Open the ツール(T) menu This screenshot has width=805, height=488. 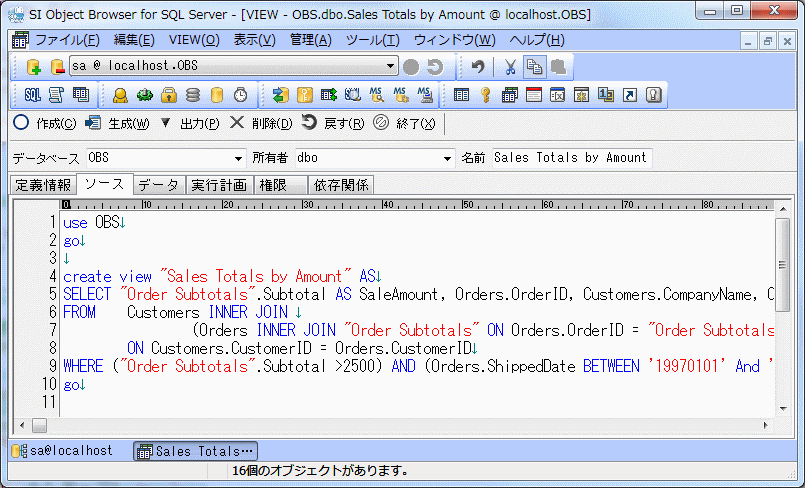[x=372, y=40]
